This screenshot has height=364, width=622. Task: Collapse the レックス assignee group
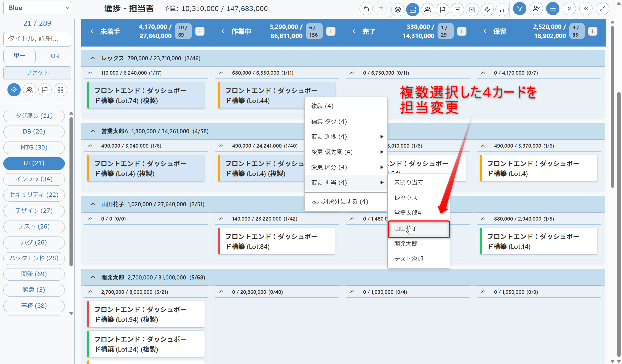93,58
